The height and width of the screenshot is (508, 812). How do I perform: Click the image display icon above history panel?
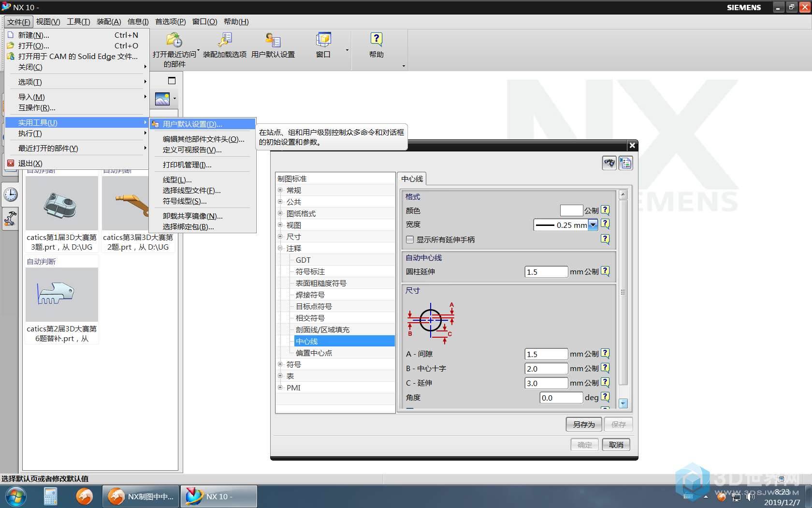click(x=162, y=99)
